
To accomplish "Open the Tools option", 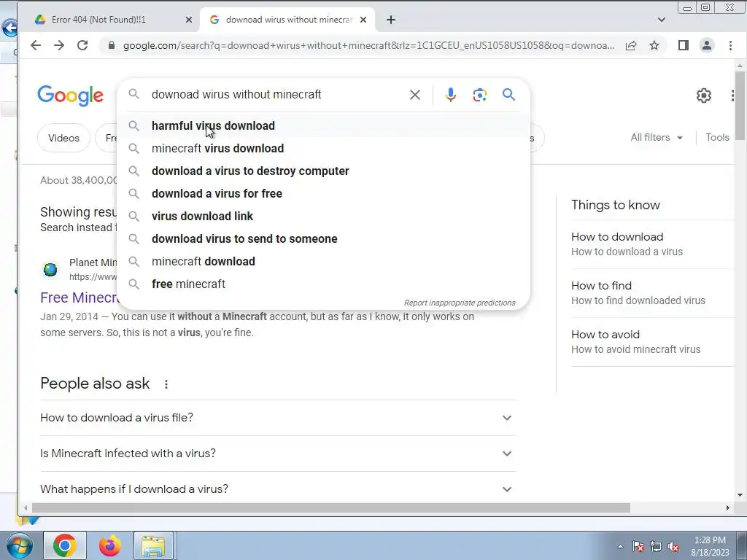I will click(717, 137).
